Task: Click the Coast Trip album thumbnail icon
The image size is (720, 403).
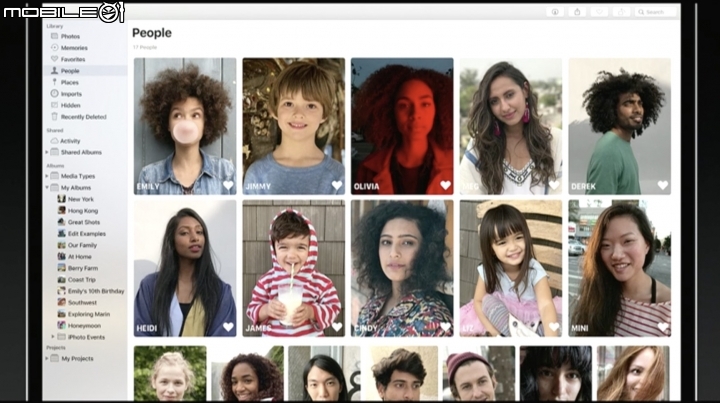Action: [x=62, y=280]
